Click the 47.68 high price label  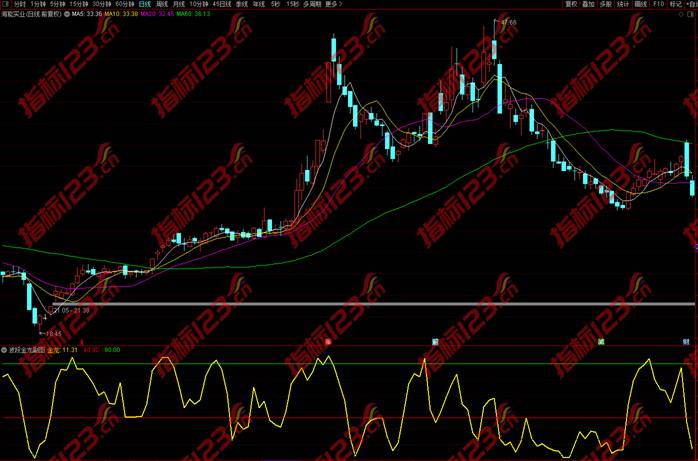509,22
